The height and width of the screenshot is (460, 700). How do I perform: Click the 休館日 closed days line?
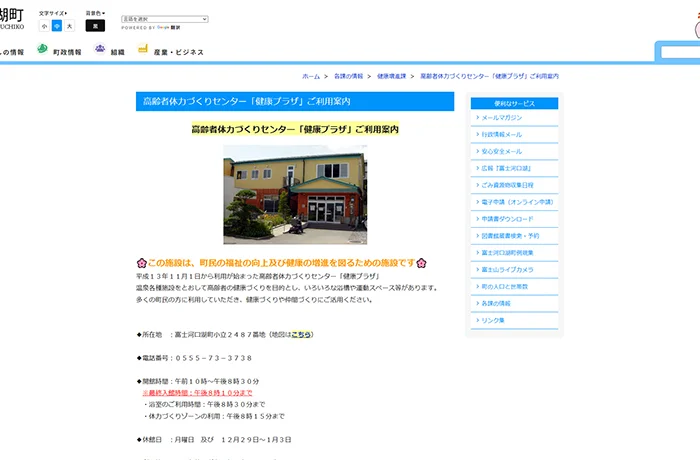[x=214, y=439]
